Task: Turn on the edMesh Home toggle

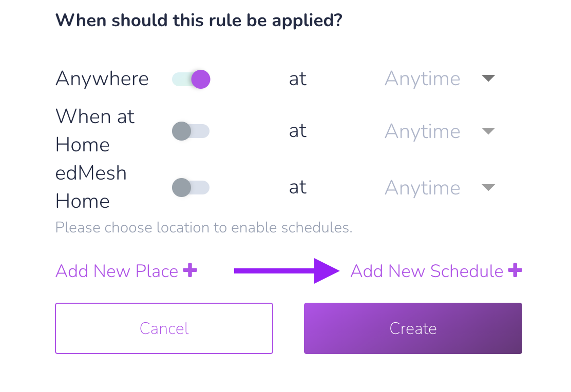Action: pos(191,187)
